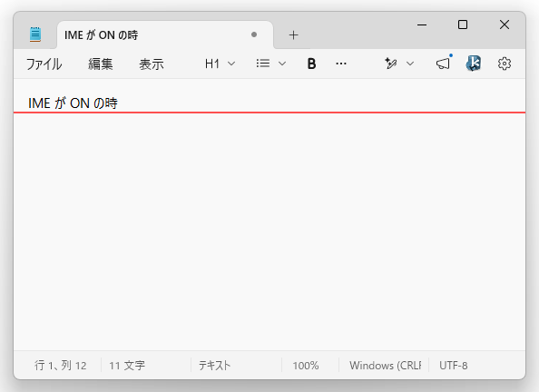Click the unsaved dot on the tab
The image size is (539, 392).
(x=254, y=34)
